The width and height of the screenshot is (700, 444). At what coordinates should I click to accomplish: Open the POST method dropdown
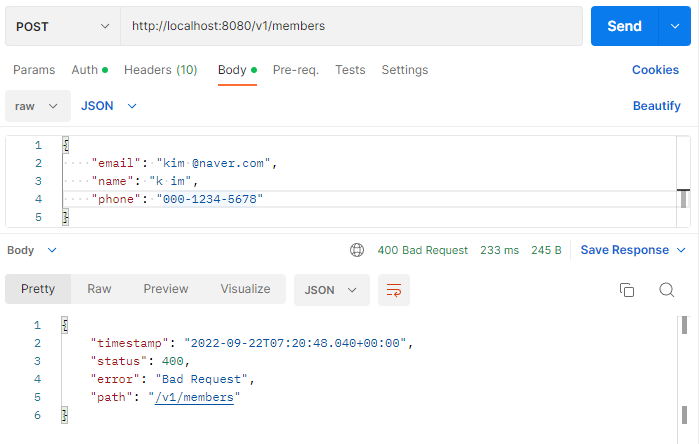click(x=62, y=26)
